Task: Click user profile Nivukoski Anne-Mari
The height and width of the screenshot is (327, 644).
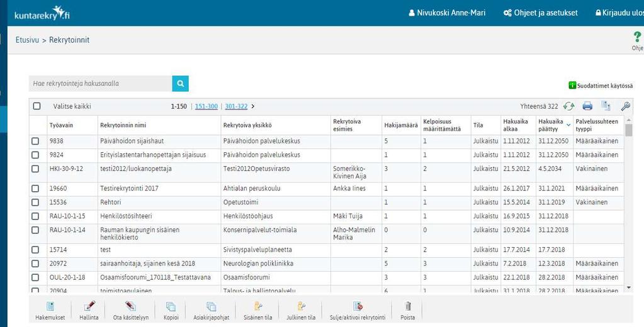Action: pos(447,13)
